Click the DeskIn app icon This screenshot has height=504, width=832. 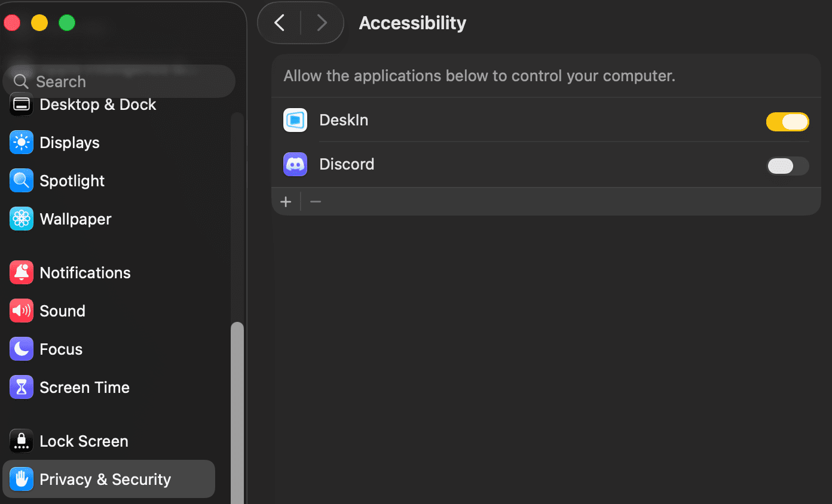pyautogui.click(x=295, y=120)
